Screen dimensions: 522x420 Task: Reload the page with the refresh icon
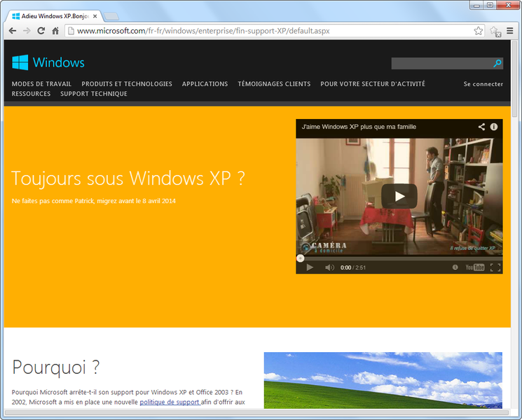click(41, 31)
